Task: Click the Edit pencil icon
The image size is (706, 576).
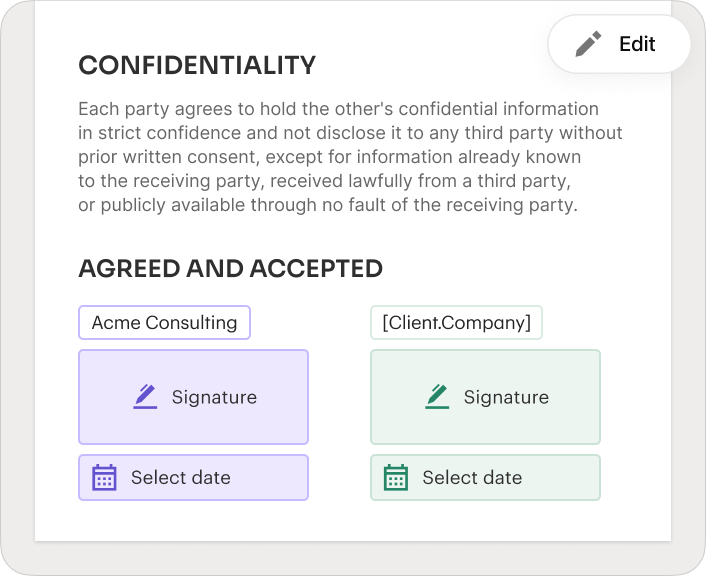Action: tap(588, 44)
